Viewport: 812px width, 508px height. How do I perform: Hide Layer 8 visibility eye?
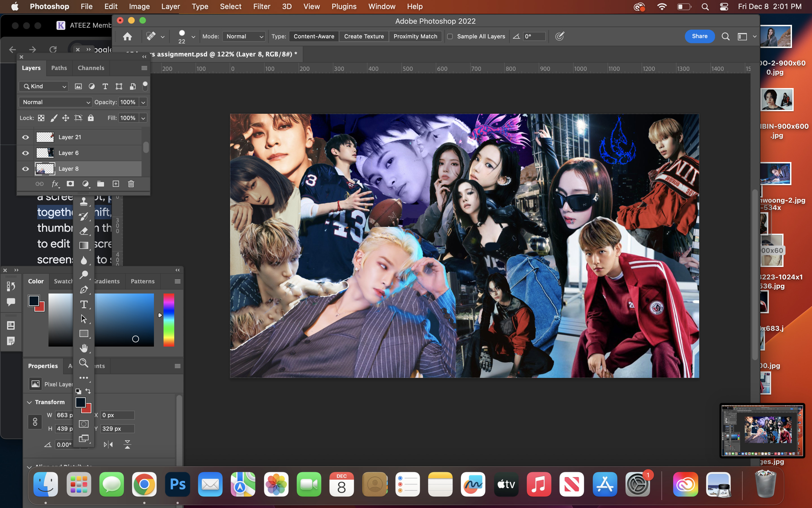click(25, 169)
